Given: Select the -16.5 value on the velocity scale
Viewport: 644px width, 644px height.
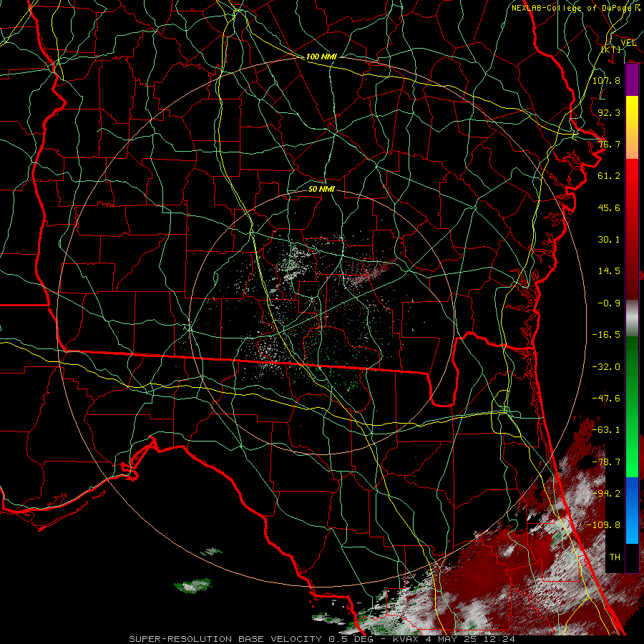Looking at the screenshot, I should click(x=606, y=335).
